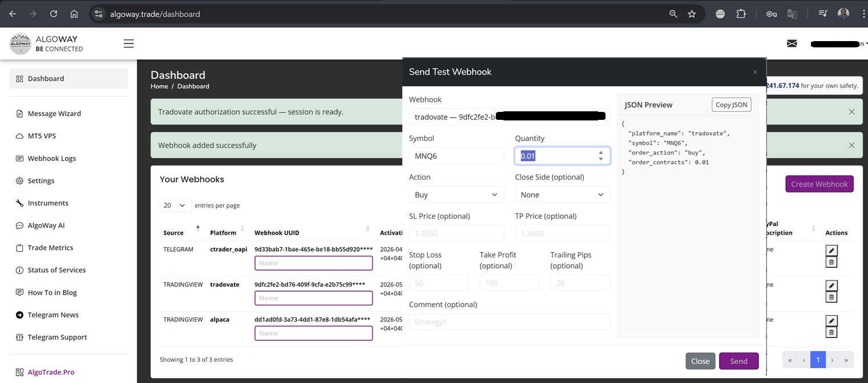868x383 pixels.
Task: Click the AlgoWay logo
Action: click(46, 43)
